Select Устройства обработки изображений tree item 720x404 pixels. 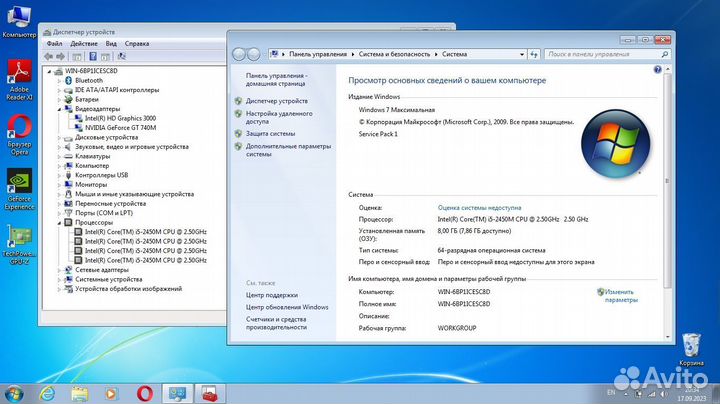129,289
